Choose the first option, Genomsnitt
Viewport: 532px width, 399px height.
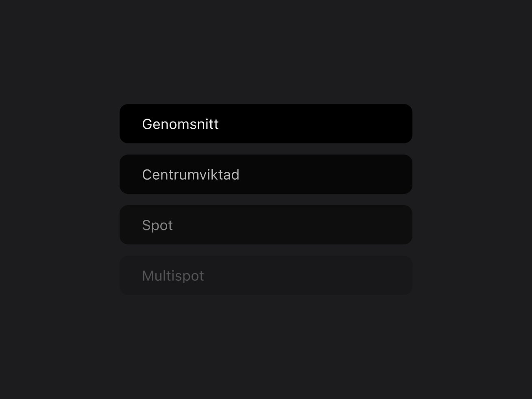[266, 124]
